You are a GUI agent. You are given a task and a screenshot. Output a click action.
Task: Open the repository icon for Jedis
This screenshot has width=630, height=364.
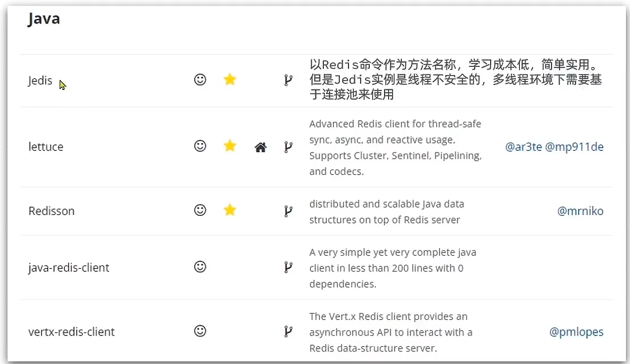coord(288,81)
